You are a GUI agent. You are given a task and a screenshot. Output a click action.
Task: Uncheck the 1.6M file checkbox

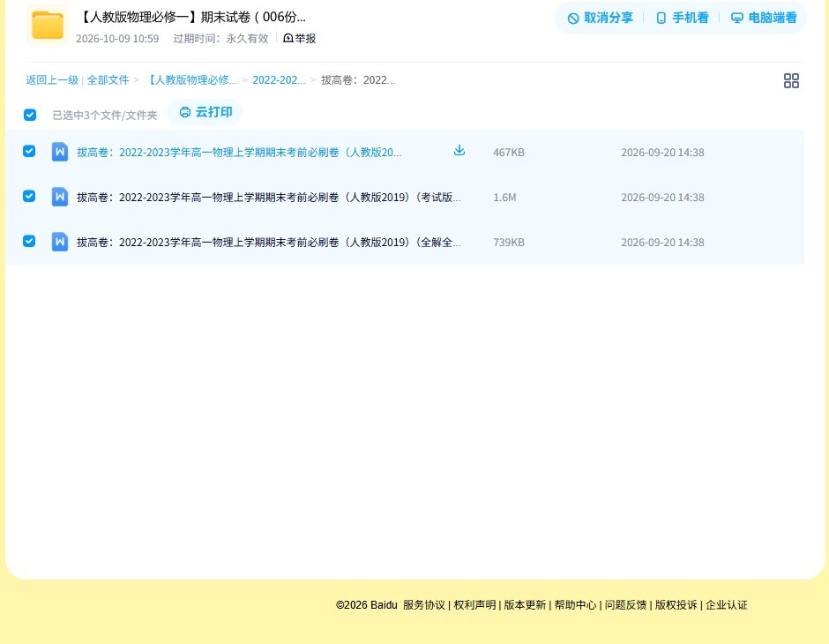(29, 196)
